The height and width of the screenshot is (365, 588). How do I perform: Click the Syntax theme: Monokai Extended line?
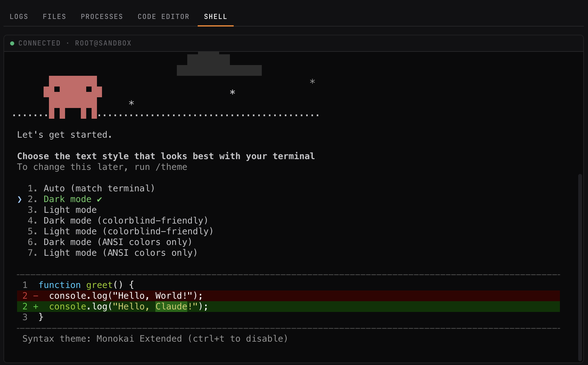coord(155,339)
